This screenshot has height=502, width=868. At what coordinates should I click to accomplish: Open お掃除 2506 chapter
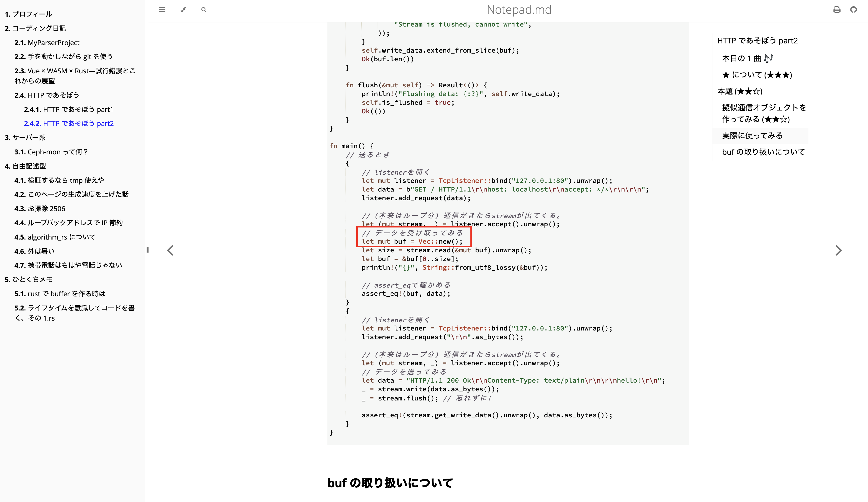pyautogui.click(x=40, y=208)
